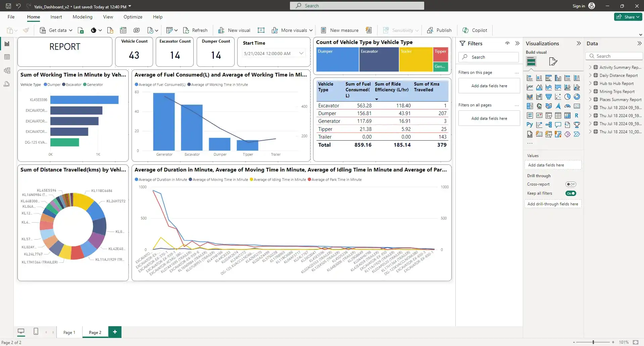
Task: Select the pie chart visualization icon
Action: pos(567,97)
